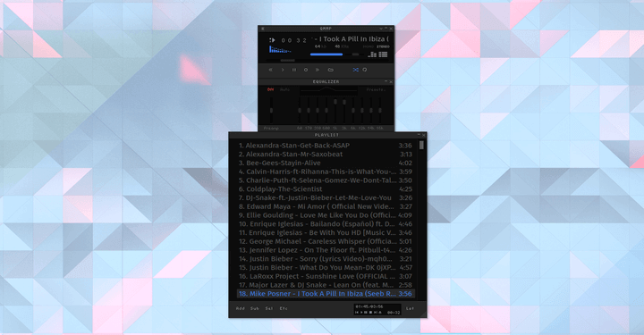Viewport: 644px width, 335px height.
Task: Adjust the 6k equalizer band slider
Action: tap(352, 110)
